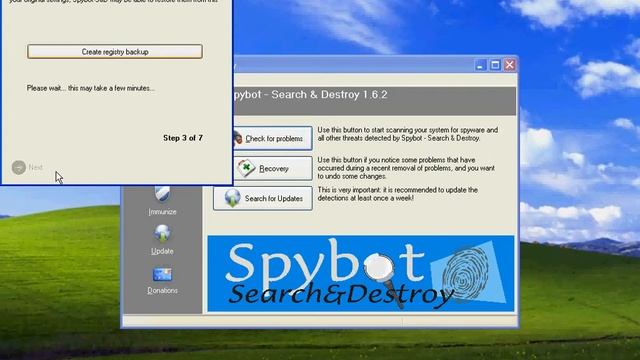640x360 pixels.
Task: Click the undo description beside Recovery
Action: (x=406, y=168)
